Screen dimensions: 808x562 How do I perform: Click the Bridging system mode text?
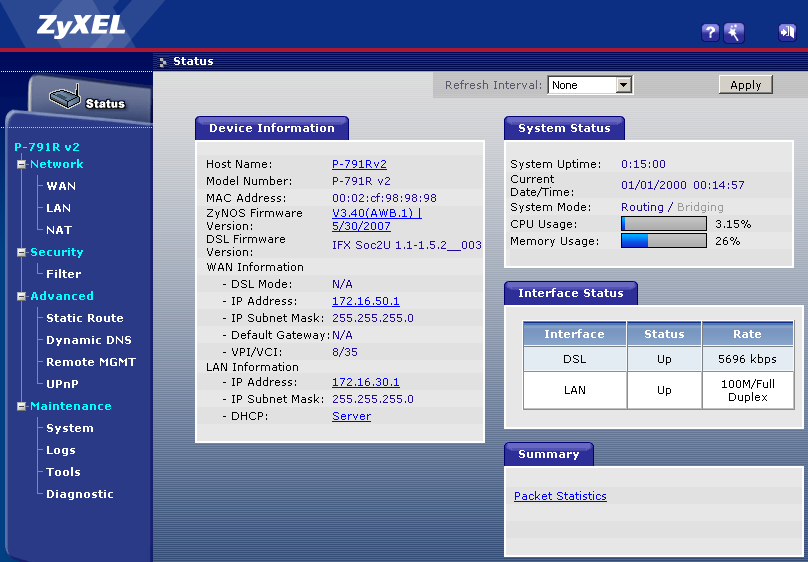click(x=700, y=207)
